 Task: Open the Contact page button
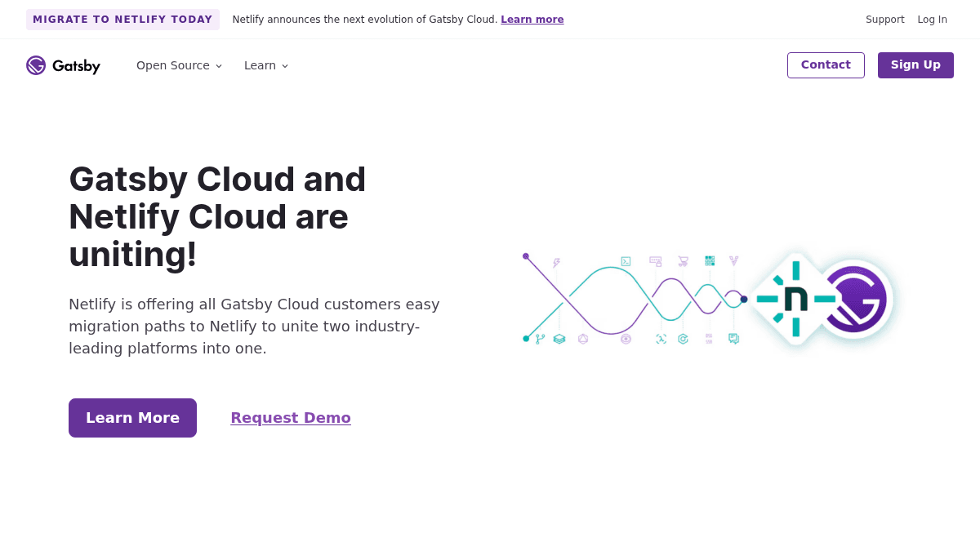point(826,65)
